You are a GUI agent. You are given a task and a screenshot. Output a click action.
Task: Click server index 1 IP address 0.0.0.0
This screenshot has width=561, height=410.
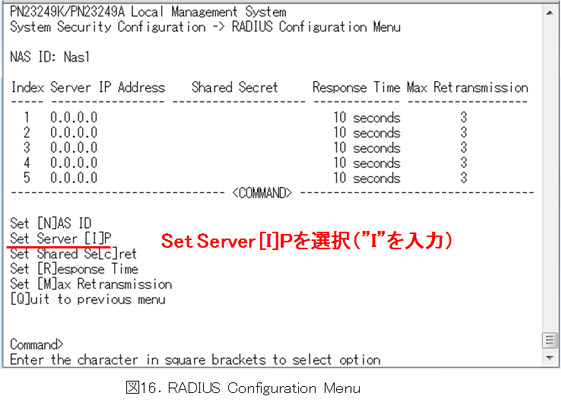click(x=74, y=117)
